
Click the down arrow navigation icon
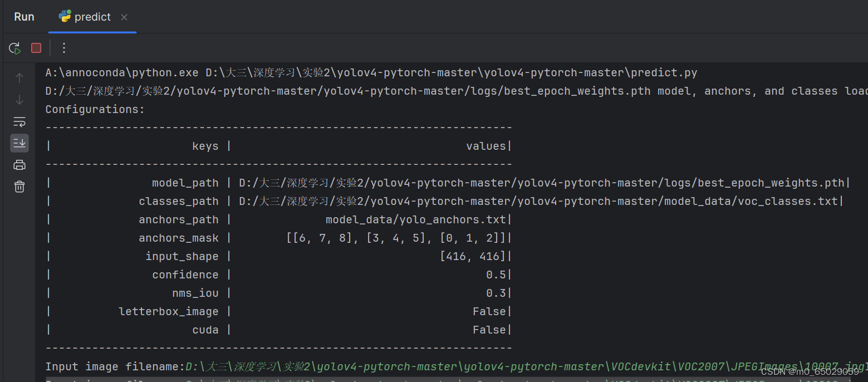tap(19, 100)
